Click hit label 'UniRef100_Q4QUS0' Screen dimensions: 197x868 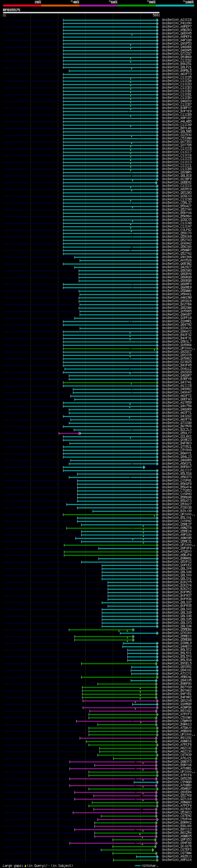pos(177,101)
